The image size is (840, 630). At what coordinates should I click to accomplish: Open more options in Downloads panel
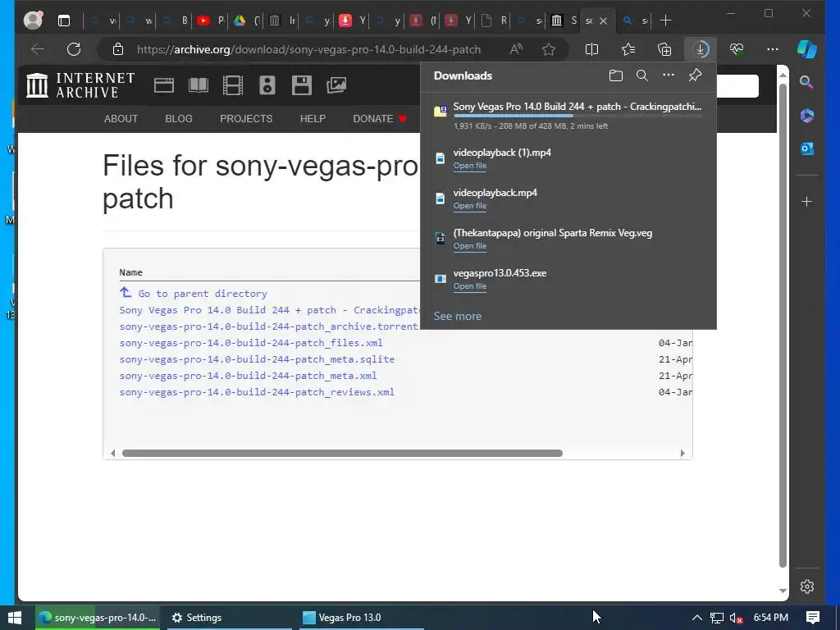coord(668,75)
